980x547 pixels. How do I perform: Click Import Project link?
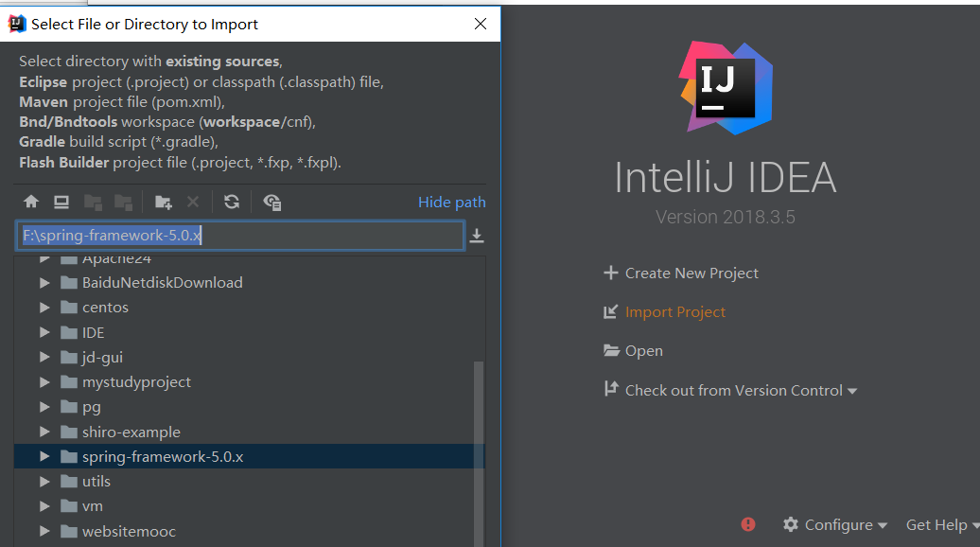[675, 312]
